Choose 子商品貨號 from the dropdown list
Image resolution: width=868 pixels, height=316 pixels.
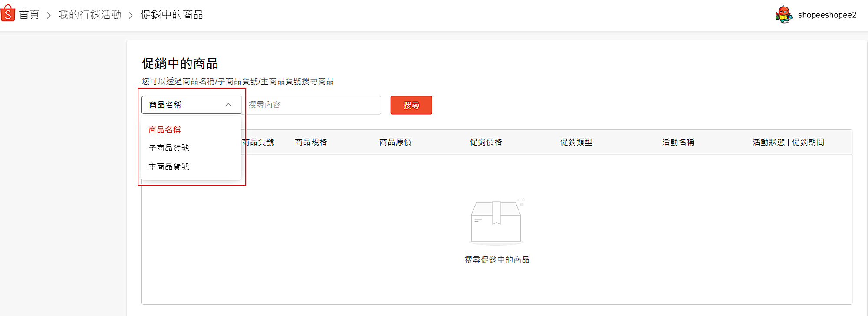coord(169,148)
